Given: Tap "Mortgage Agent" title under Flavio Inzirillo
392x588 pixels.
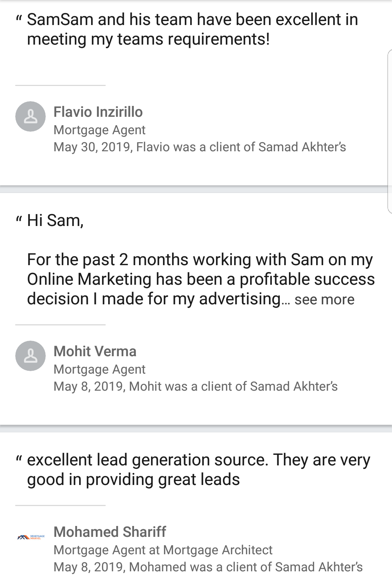Looking at the screenshot, I should pos(99,130).
